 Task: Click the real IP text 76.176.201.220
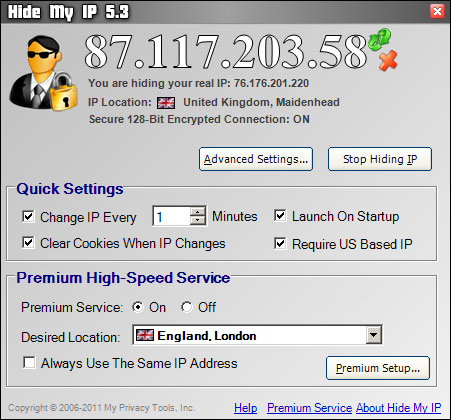pos(271,83)
